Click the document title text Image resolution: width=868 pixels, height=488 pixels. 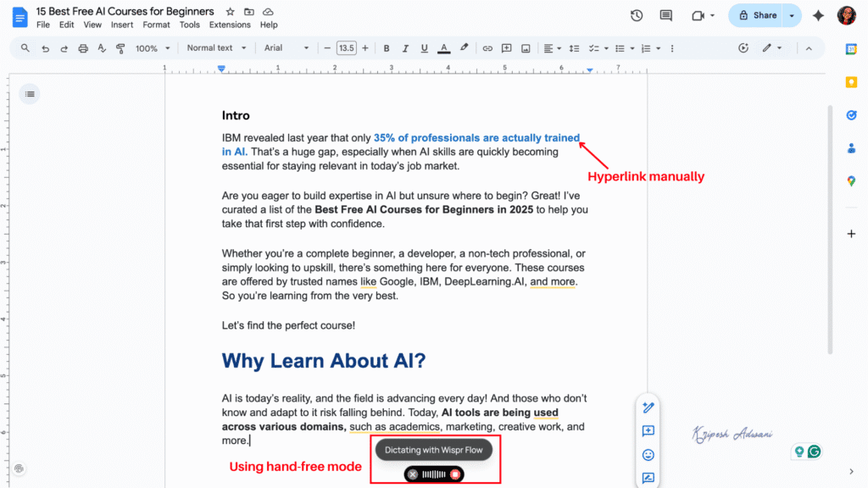(125, 12)
